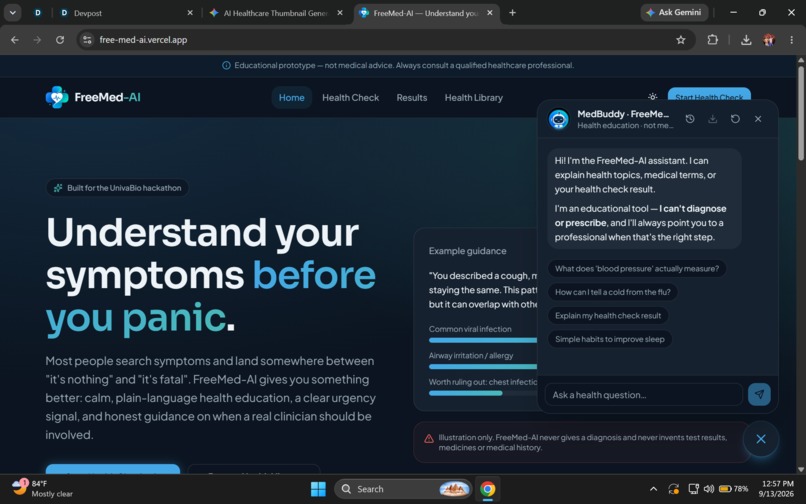Open the Windows Start menu
The image size is (806, 504).
318,489
